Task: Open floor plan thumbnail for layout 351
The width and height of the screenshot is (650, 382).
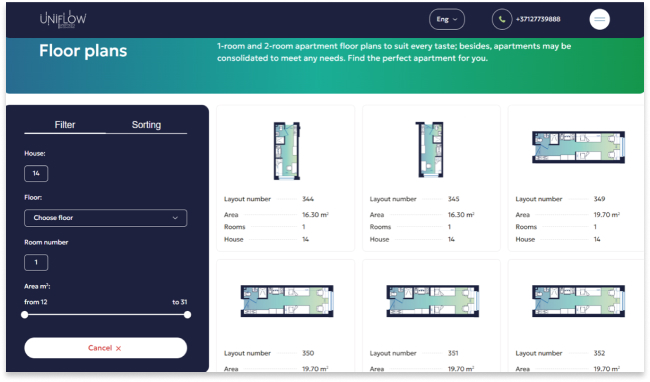Action: (432, 301)
